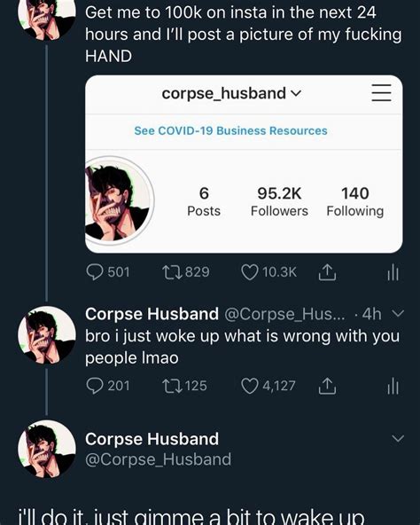
Task: Open Instagram profile picture in the screenshot
Action: pos(120,200)
